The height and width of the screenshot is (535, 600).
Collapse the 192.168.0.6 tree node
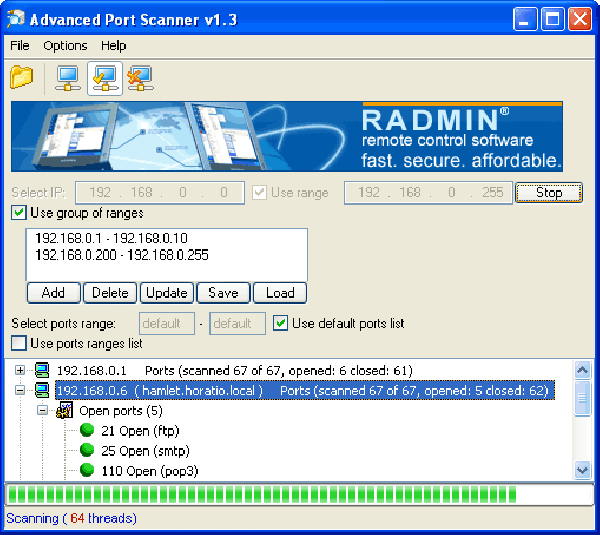click(x=20, y=390)
